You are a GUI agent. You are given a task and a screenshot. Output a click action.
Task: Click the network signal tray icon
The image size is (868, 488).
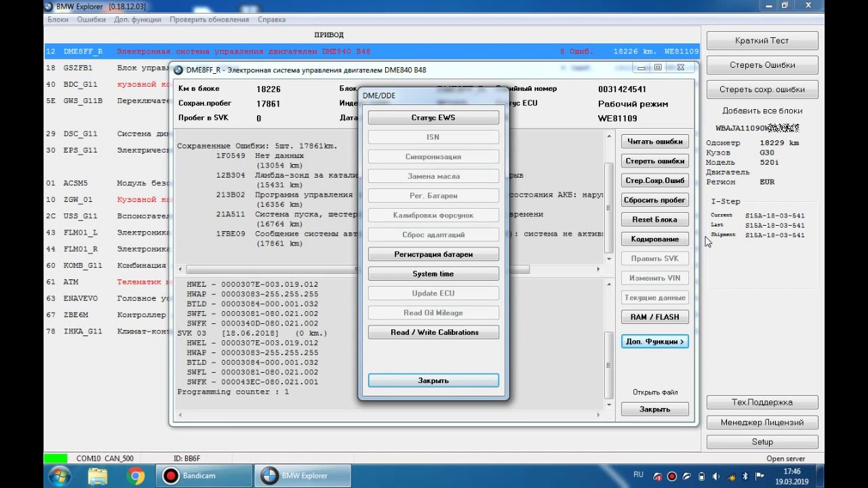click(730, 476)
